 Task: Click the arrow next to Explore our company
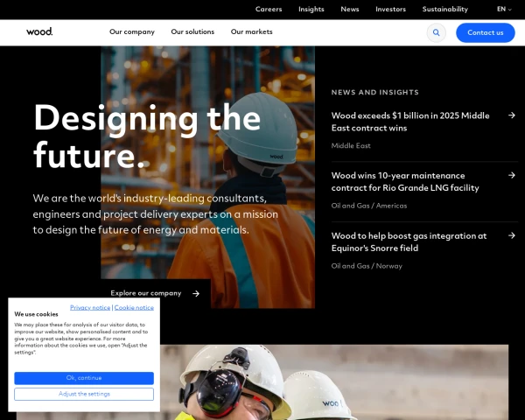click(196, 293)
